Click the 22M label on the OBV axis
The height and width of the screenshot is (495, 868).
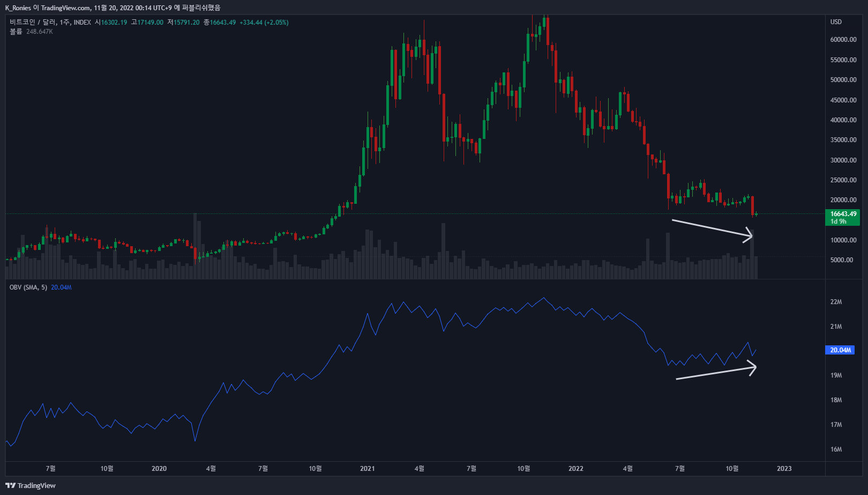[x=836, y=302]
